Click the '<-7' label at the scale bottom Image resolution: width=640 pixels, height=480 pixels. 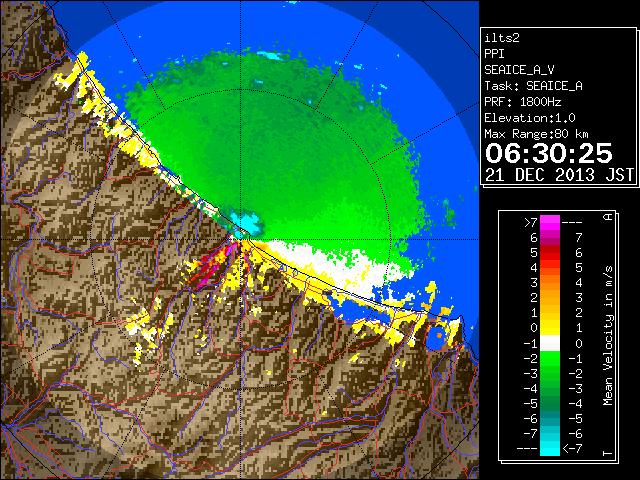click(x=572, y=449)
